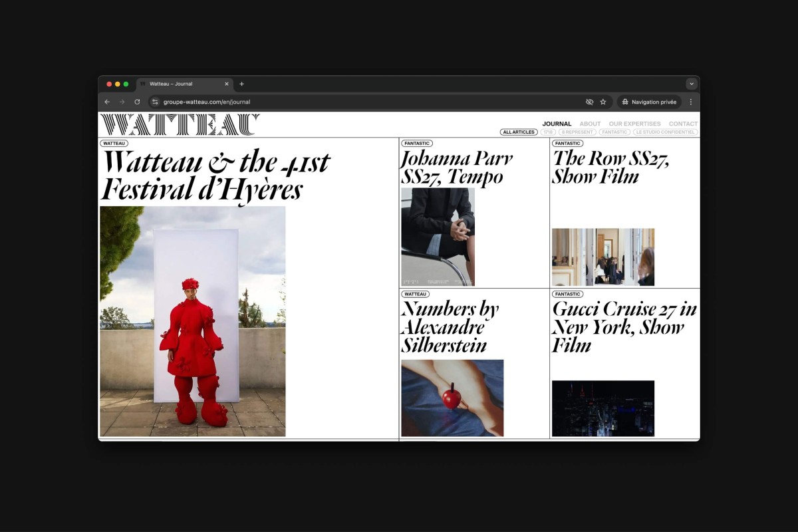Open the JOURNAL navigation item

(557, 124)
